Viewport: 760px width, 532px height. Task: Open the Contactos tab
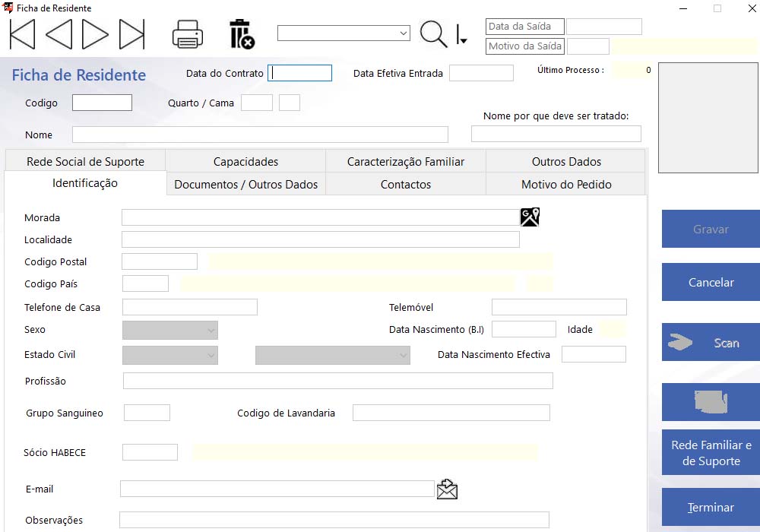[x=406, y=184]
